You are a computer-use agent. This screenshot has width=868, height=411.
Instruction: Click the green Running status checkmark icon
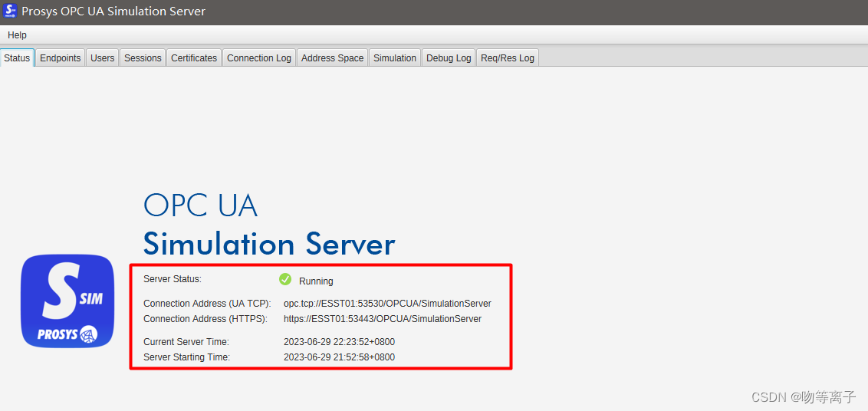(285, 279)
